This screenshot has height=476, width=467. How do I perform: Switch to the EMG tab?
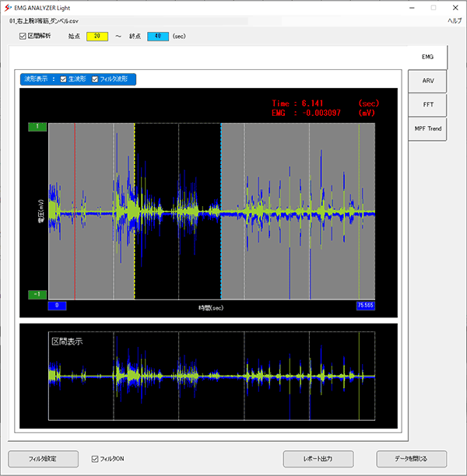[x=427, y=57]
